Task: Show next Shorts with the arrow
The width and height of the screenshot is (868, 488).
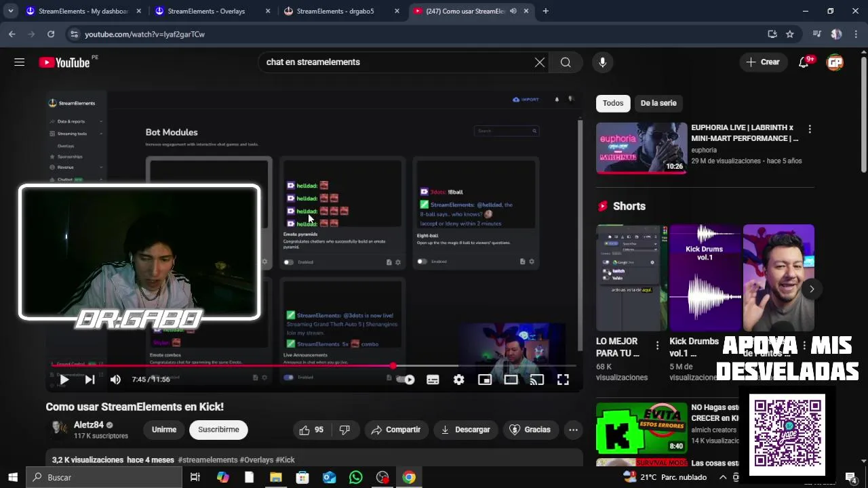Action: coord(812,289)
